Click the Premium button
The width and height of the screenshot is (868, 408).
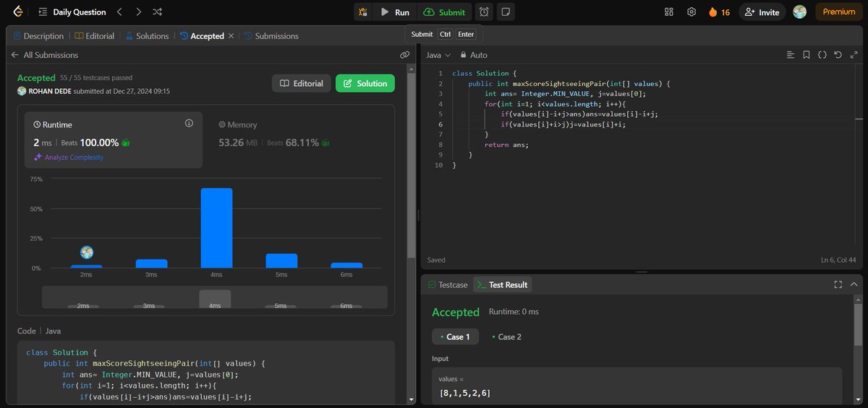(x=839, y=12)
